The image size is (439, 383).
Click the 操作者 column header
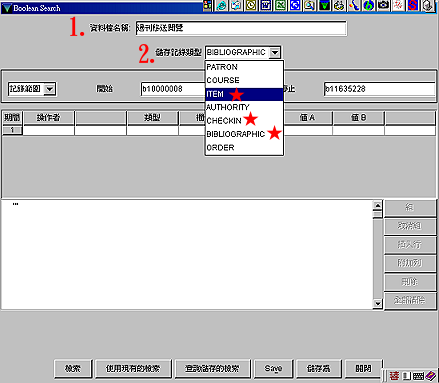click(49, 118)
